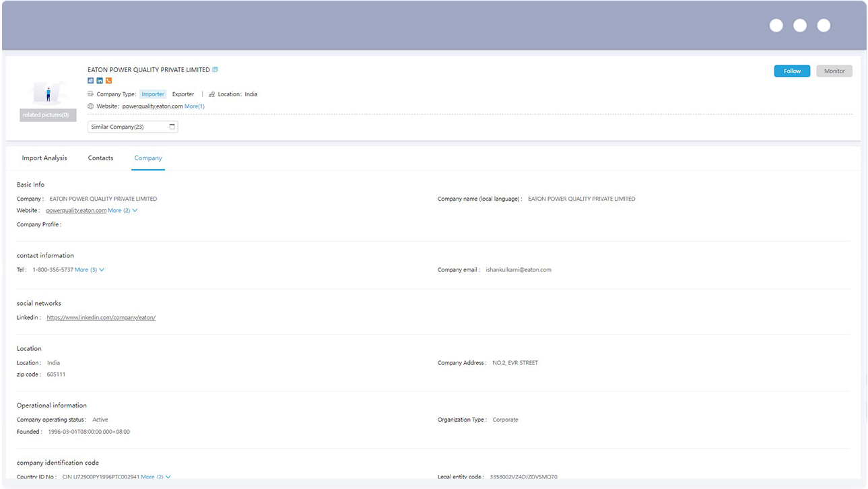Click the legal entity code 3358002VZ4OJZDVSMO70
This screenshot has height=489, width=868.
coord(523,477)
